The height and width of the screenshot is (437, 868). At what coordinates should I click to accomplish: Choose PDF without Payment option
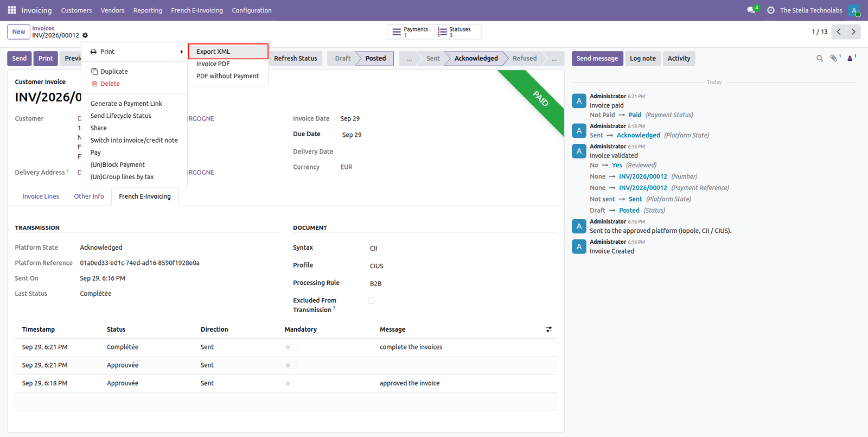point(228,76)
